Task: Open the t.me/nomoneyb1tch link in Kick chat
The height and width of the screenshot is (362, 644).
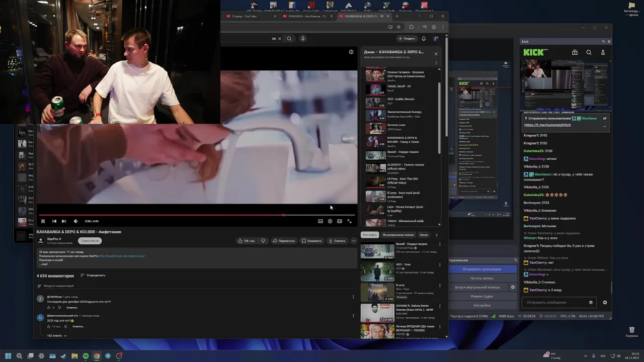Action: tap(547, 125)
